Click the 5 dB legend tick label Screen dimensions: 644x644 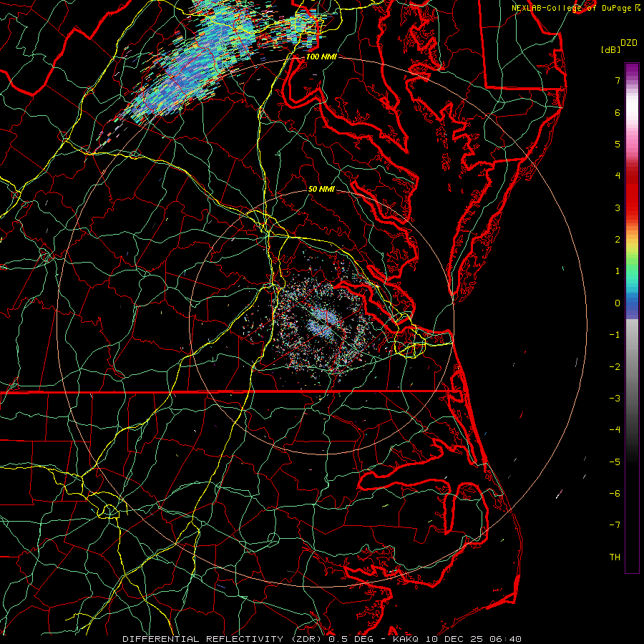[x=618, y=144]
